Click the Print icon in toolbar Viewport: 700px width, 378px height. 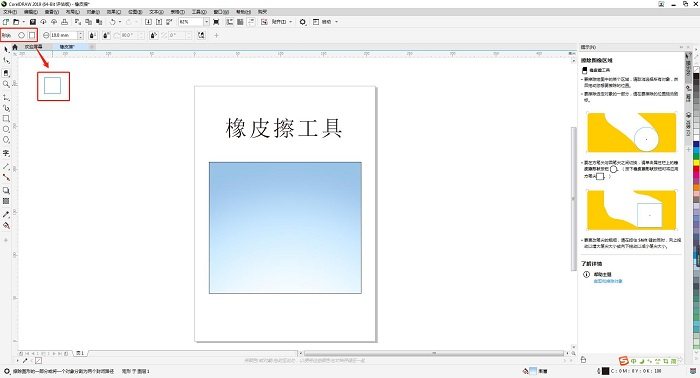(65, 22)
